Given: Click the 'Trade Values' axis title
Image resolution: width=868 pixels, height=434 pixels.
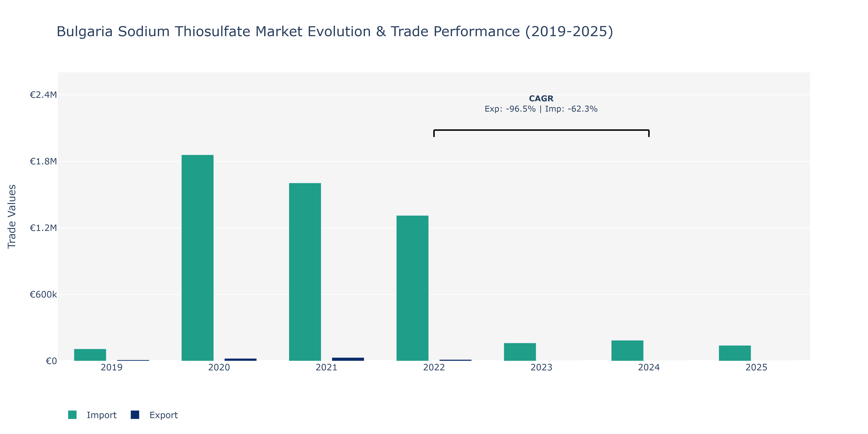Looking at the screenshot, I should point(12,216).
